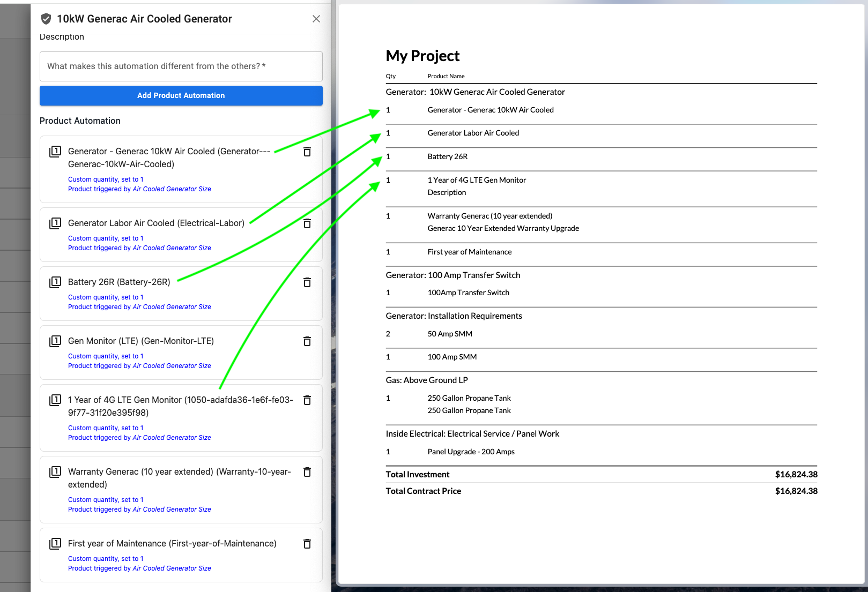
Task: Click Product triggered by link under 1 Year of 4G LTE
Action: pos(139,438)
